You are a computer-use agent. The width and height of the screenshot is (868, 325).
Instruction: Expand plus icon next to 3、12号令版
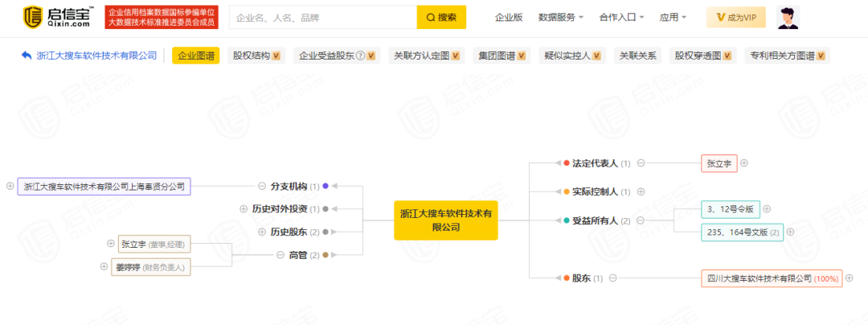[767, 208]
